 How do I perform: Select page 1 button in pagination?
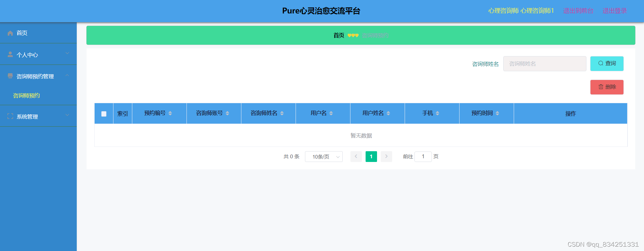371,157
